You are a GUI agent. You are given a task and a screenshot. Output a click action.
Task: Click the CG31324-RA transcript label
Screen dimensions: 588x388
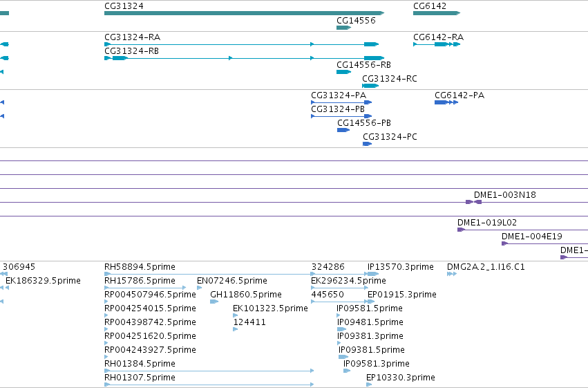[x=133, y=37]
